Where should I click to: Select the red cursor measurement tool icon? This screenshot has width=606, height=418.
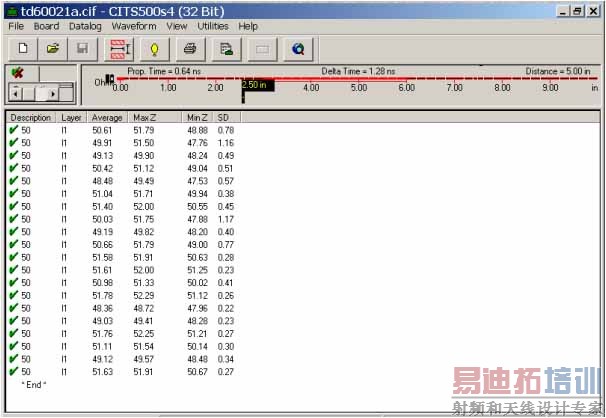click(x=119, y=49)
